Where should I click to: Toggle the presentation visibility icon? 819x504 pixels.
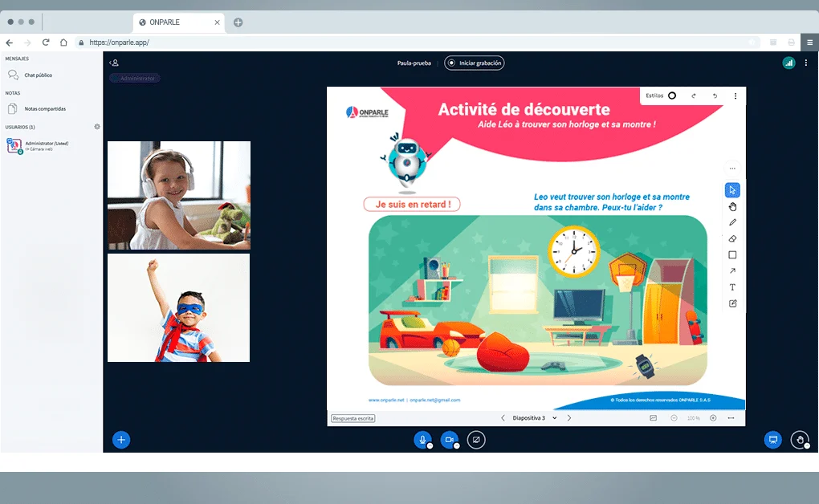pyautogui.click(x=772, y=440)
